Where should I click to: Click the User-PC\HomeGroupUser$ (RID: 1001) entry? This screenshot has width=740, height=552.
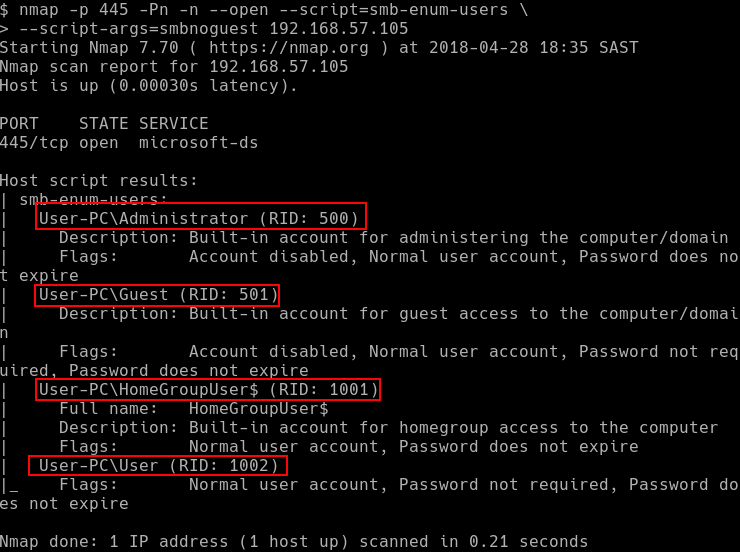(208, 389)
